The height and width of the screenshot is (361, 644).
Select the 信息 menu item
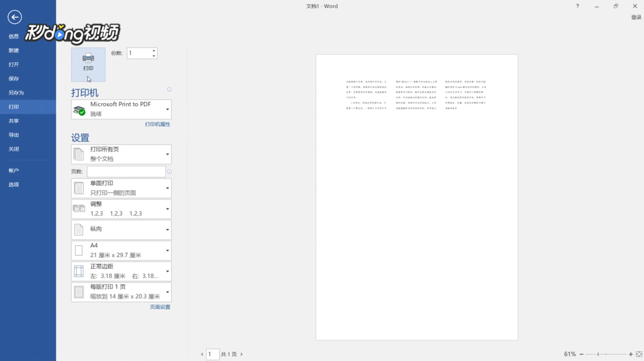point(28,36)
